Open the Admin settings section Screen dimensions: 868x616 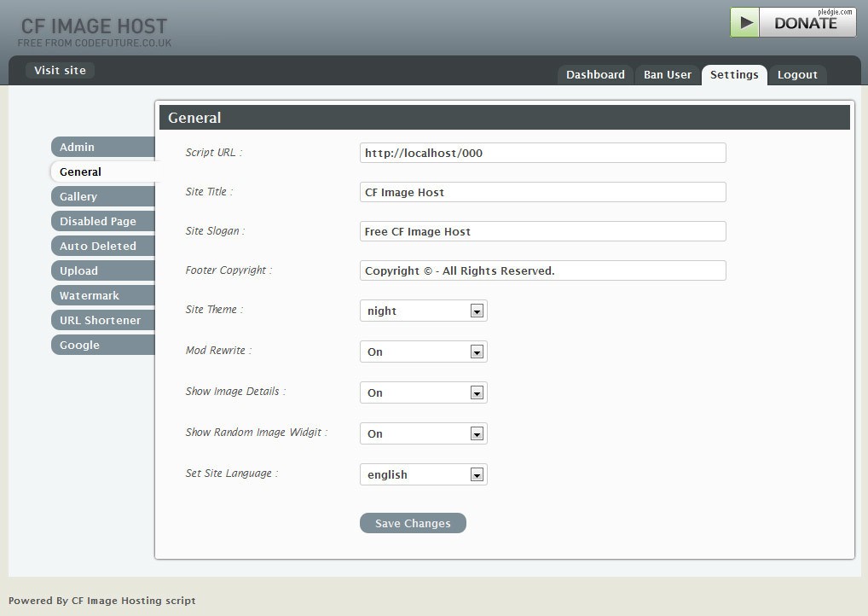(x=102, y=148)
